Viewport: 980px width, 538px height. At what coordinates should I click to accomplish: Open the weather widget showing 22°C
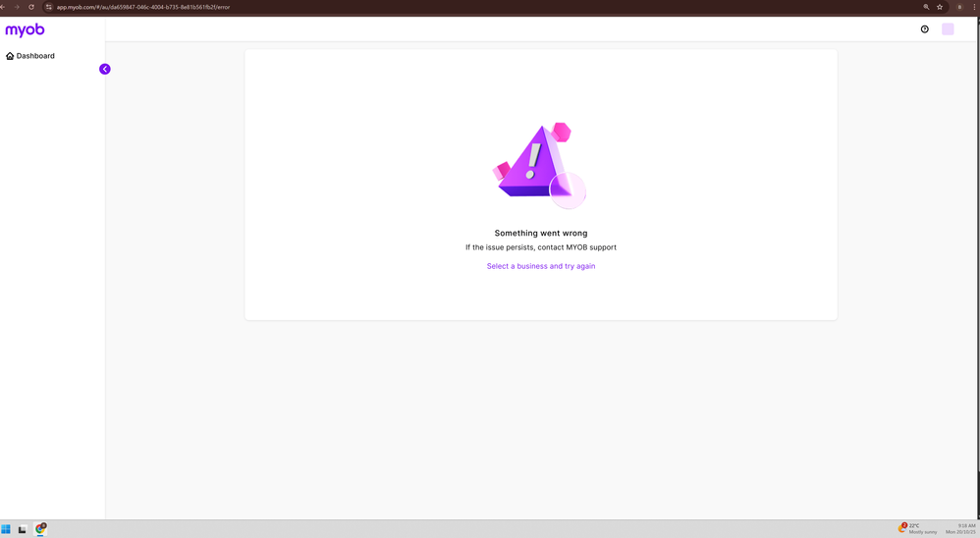click(917, 529)
